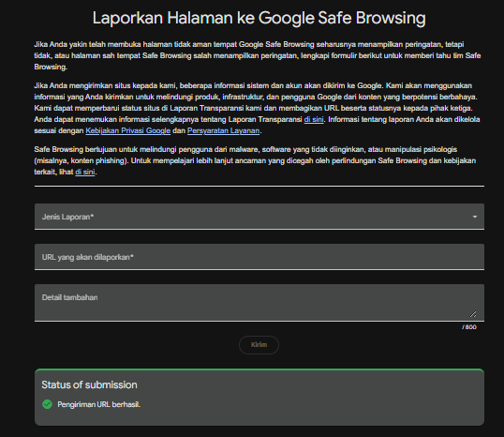Click into the Detail tambahan text area
Viewport: 504px width, 437px height.
point(259,303)
